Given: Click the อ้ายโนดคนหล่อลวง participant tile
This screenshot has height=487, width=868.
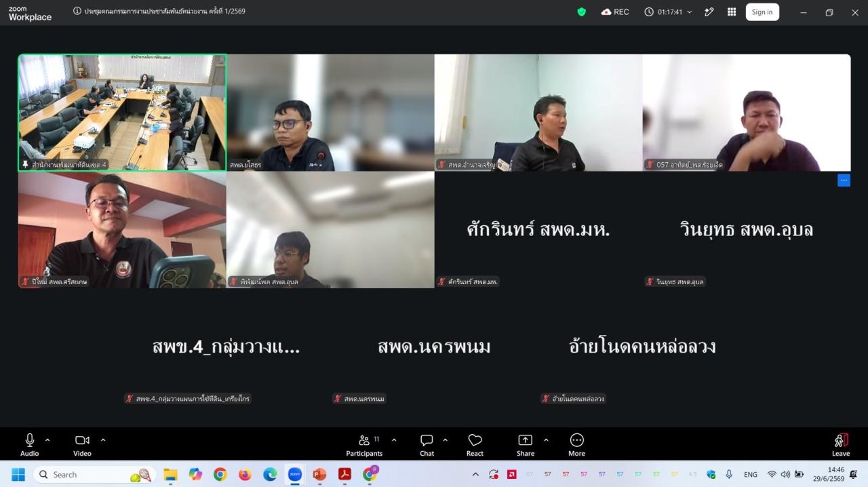Looking at the screenshot, I should coord(642,347).
